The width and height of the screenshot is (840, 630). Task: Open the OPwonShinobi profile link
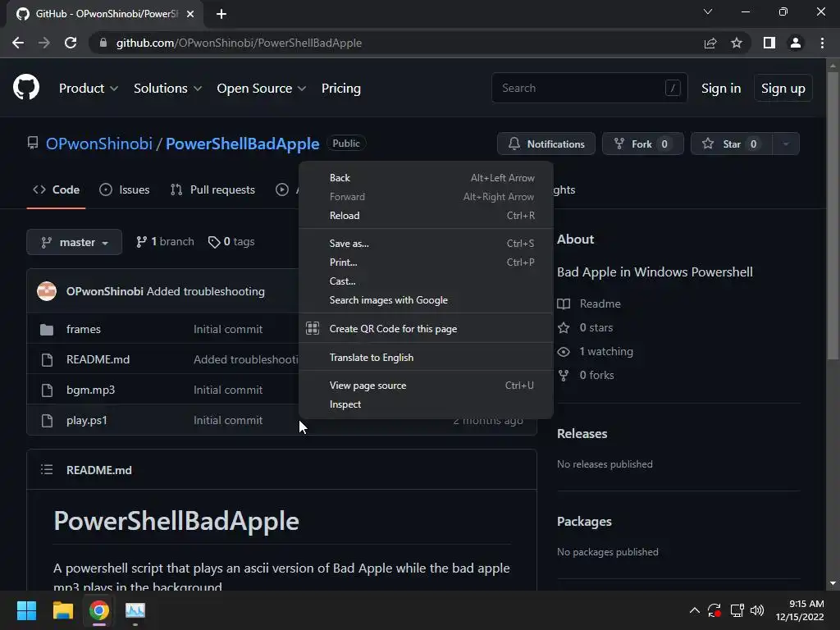99,144
